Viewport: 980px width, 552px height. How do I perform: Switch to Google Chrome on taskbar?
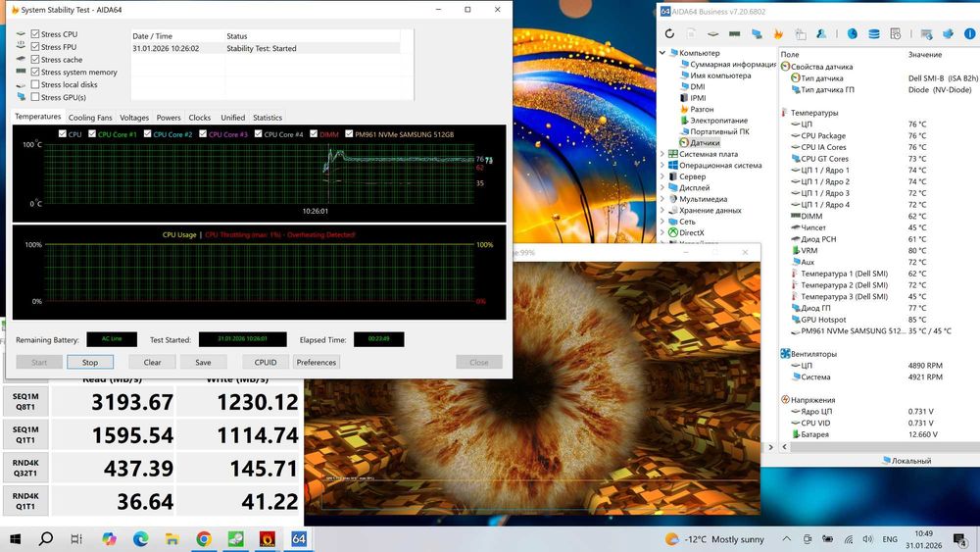(x=204, y=539)
